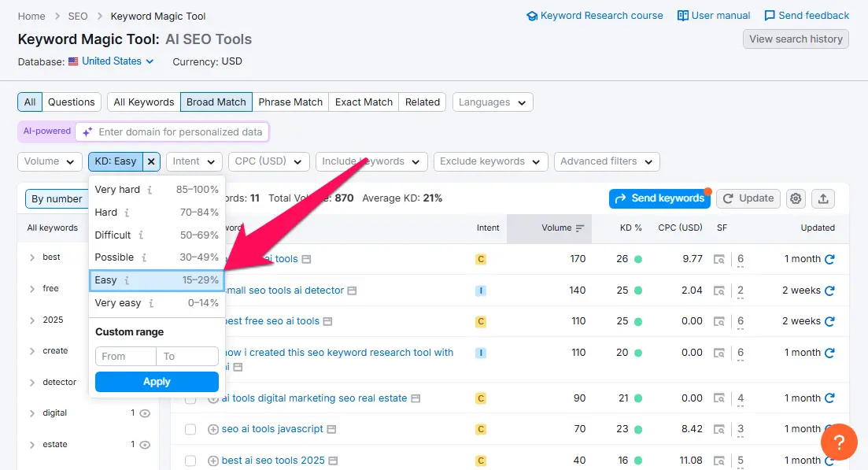Screen dimensions: 868x470
Task: Open the orange help question mark button
Action: [x=839, y=442]
